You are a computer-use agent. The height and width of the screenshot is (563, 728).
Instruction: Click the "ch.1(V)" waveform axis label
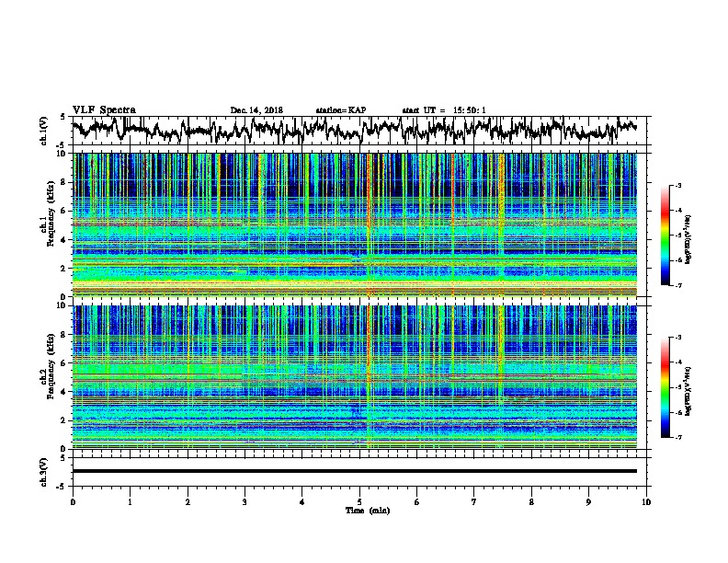[x=43, y=131]
